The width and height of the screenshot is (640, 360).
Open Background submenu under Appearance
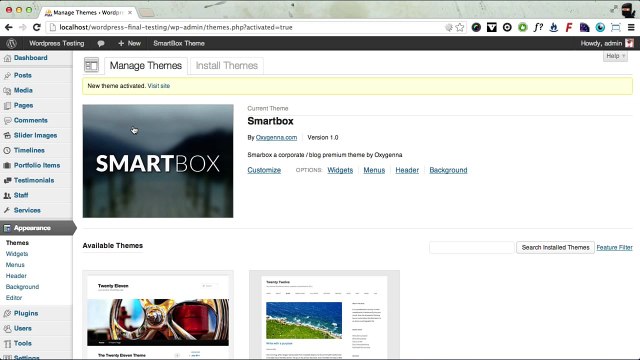pyautogui.click(x=22, y=287)
